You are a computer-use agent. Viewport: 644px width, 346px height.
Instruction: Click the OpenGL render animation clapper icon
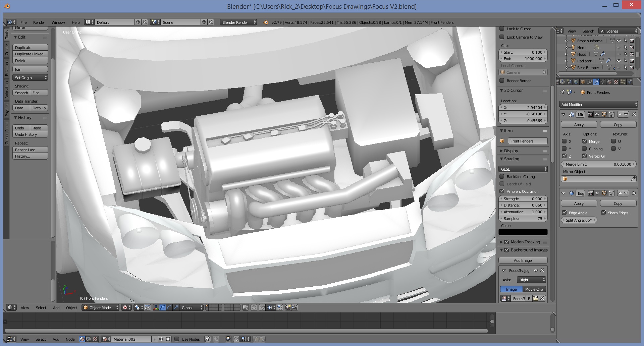294,307
